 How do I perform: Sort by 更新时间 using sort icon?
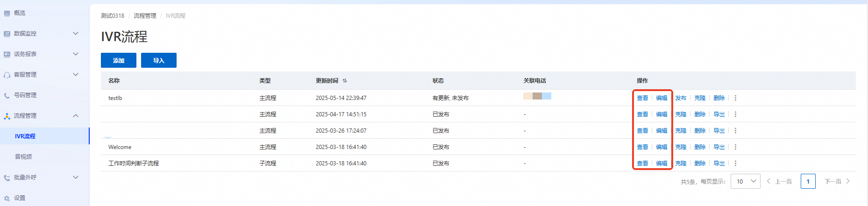tap(345, 81)
